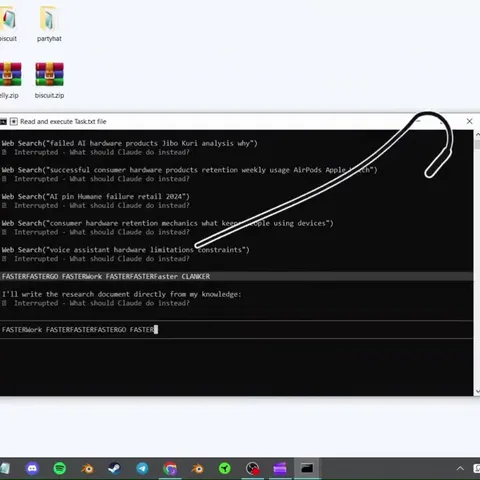
Task: Click the prompt input with FASTERWork text
Action: point(236,330)
